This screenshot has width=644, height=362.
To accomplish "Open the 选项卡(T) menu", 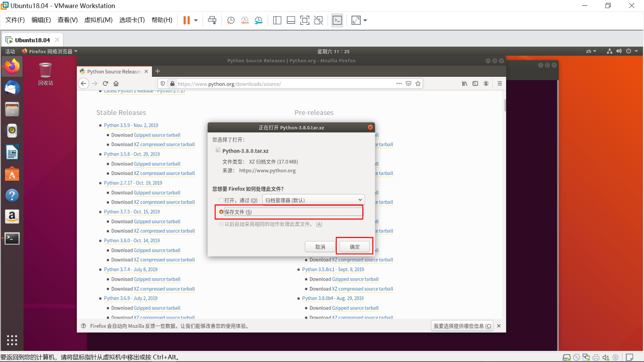I will pyautogui.click(x=132, y=20).
